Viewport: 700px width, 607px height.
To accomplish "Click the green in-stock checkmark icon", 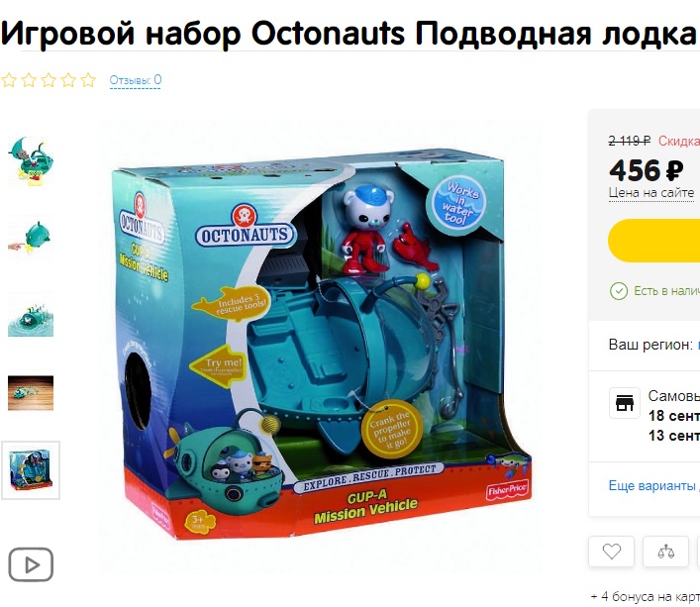I will tap(619, 291).
